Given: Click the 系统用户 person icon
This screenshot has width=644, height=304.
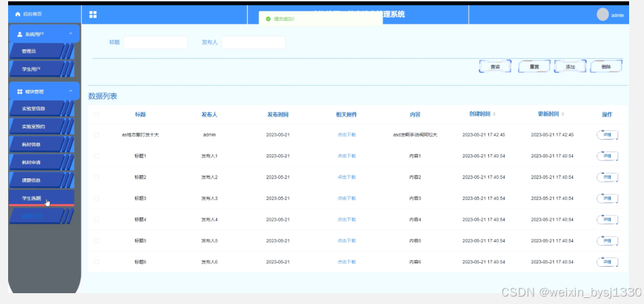Looking at the screenshot, I should pos(20,34).
